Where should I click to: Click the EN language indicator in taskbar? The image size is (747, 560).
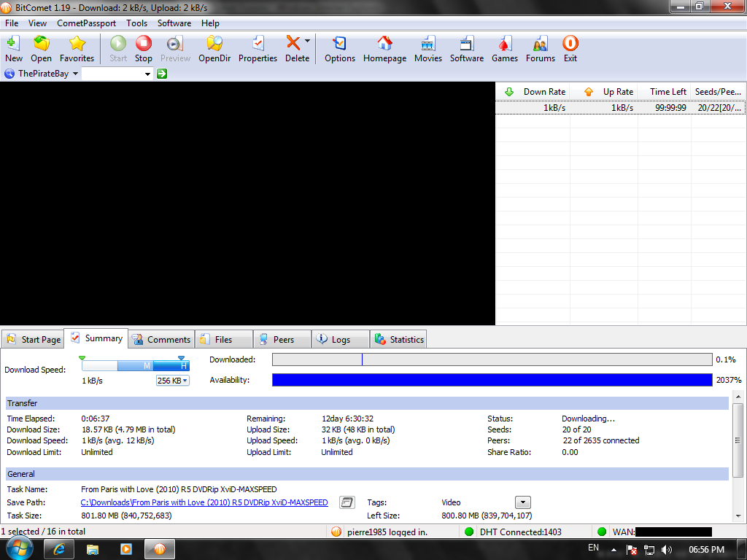point(593,548)
